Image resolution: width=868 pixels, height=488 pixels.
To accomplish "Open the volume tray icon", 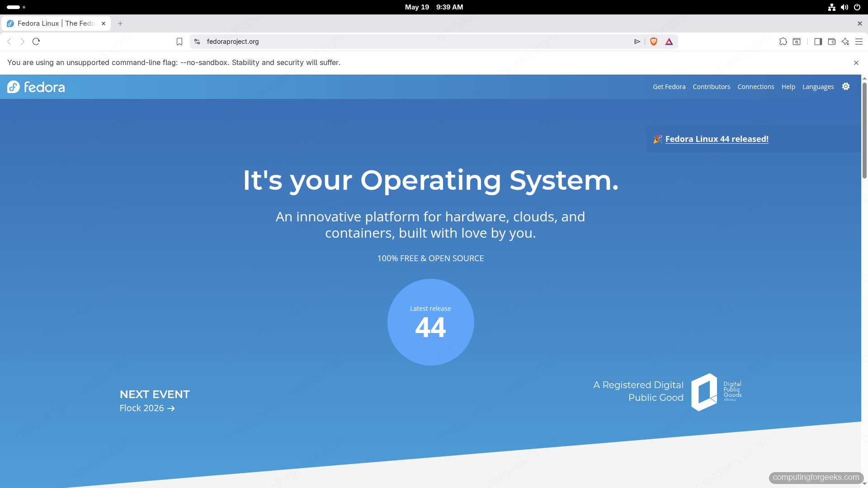I will point(844,7).
